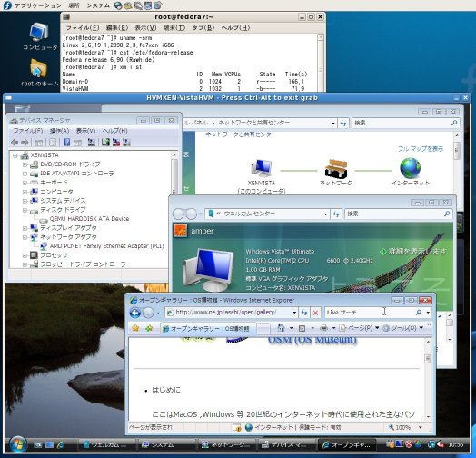Expand the ディスプレイ アダプタ node

point(25,228)
